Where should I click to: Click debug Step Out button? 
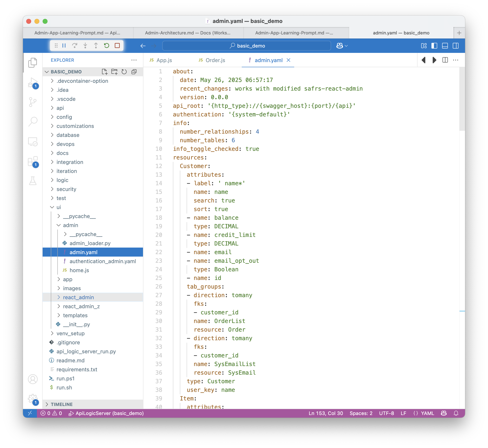96,45
